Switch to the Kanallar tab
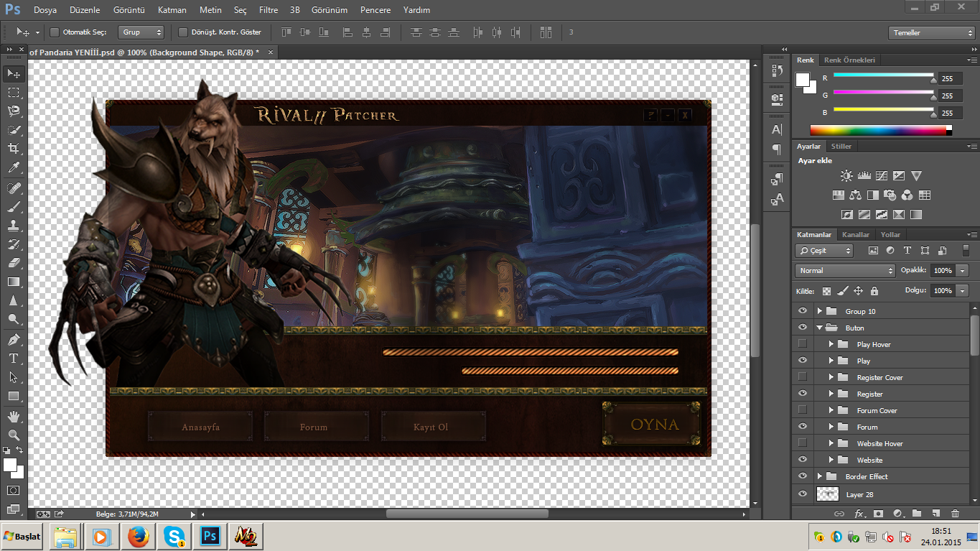The width and height of the screenshot is (980, 551). click(856, 235)
